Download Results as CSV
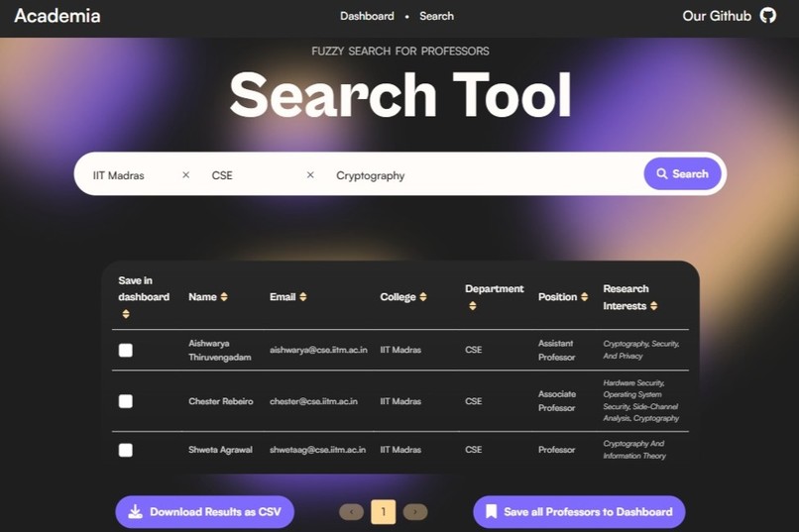The width and height of the screenshot is (799, 532). tap(205, 511)
